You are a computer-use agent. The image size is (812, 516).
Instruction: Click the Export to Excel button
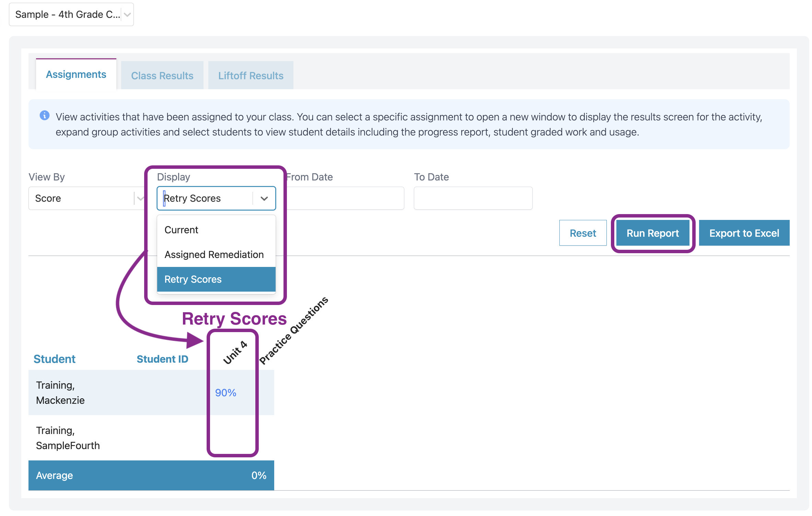pos(744,233)
